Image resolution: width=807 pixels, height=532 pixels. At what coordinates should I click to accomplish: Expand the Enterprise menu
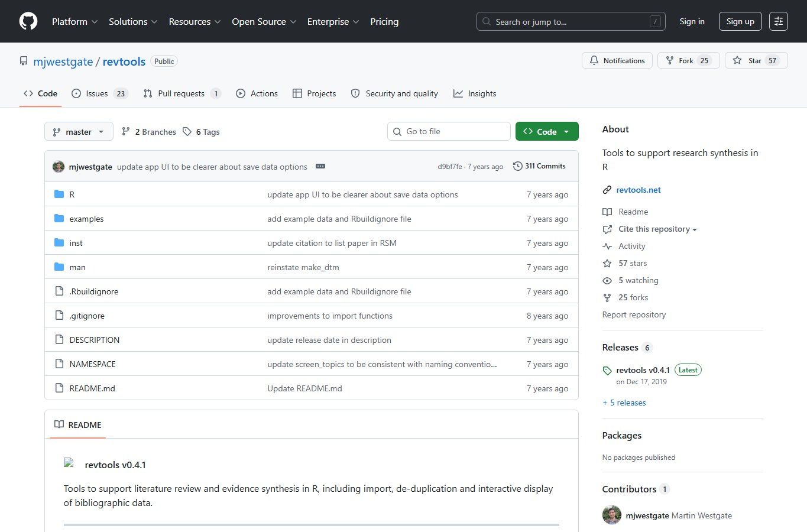[x=333, y=21]
